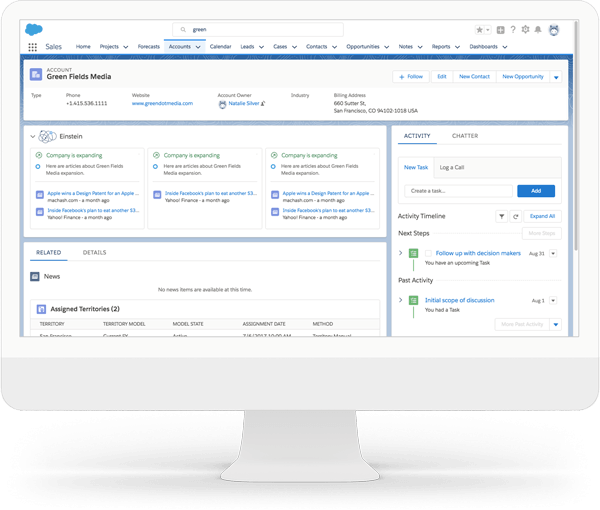Open Initial scope of discussion link
Image resolution: width=600 pixels, height=510 pixels.
(460, 300)
